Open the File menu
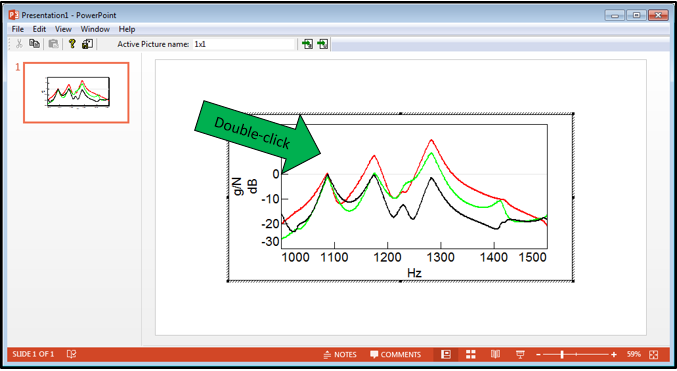Screen dimensions: 677x371 (x=18, y=29)
